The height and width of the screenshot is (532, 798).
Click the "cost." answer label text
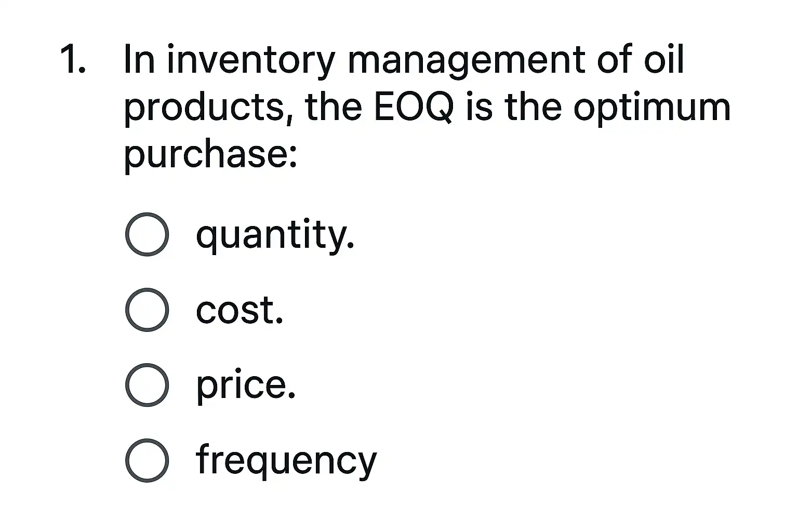pos(240,310)
